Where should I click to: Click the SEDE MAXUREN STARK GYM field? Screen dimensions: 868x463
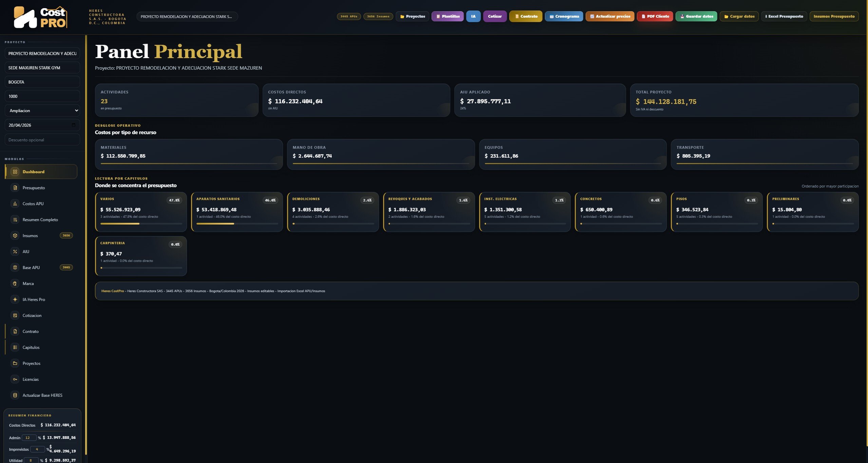click(x=42, y=68)
